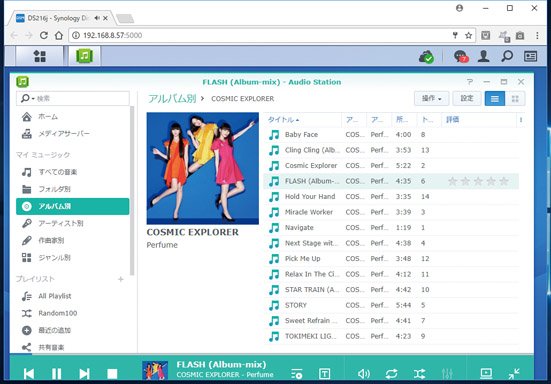551x384 pixels.
Task: Select the output device icon in player bar
Action: (x=486, y=373)
